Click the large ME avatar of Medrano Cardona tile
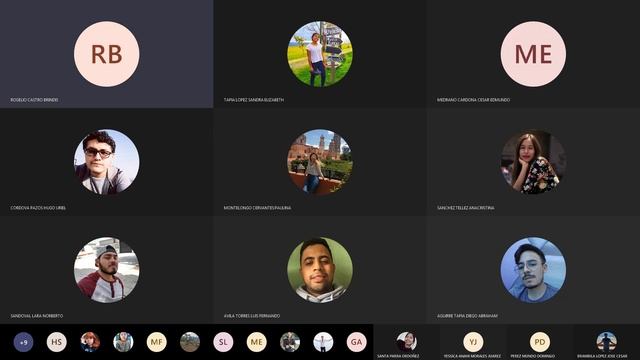The height and width of the screenshot is (360, 640). pyautogui.click(x=533, y=54)
